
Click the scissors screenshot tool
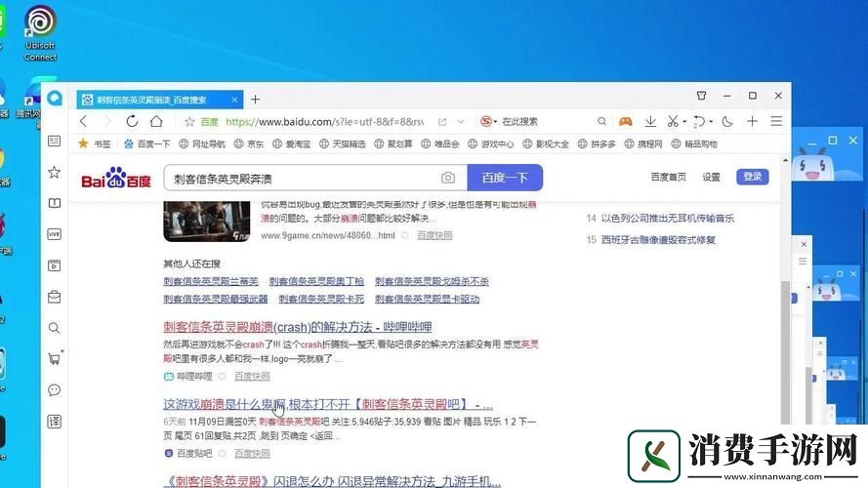tap(673, 121)
